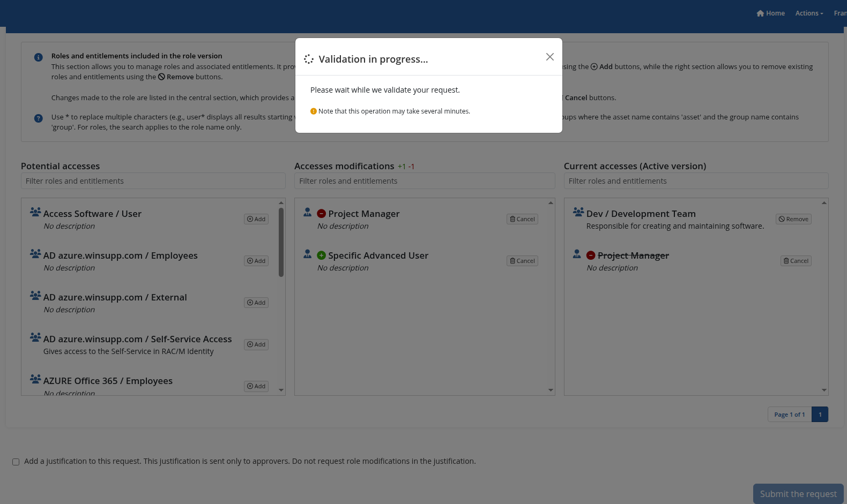Viewport: 847px width, 504px height.
Task: Cancel the Specific Advanced User addition
Action: point(522,261)
